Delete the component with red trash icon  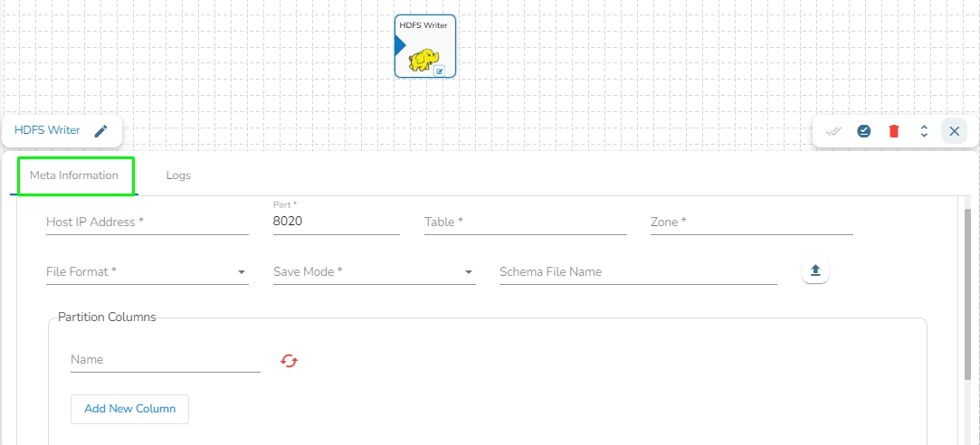click(894, 131)
